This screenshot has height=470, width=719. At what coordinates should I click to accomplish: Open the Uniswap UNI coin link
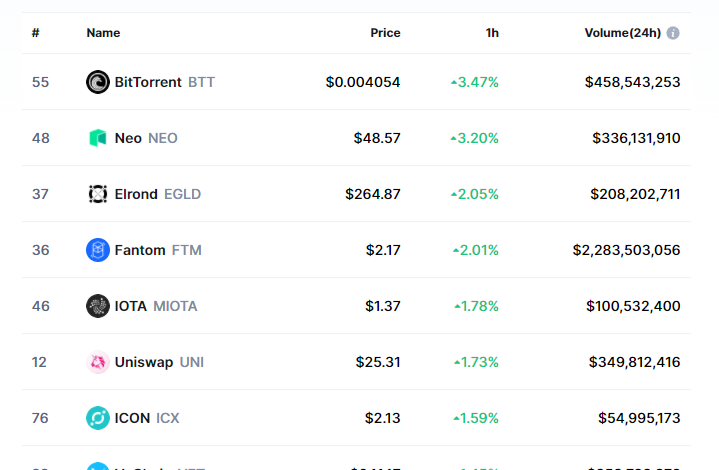[x=159, y=362]
